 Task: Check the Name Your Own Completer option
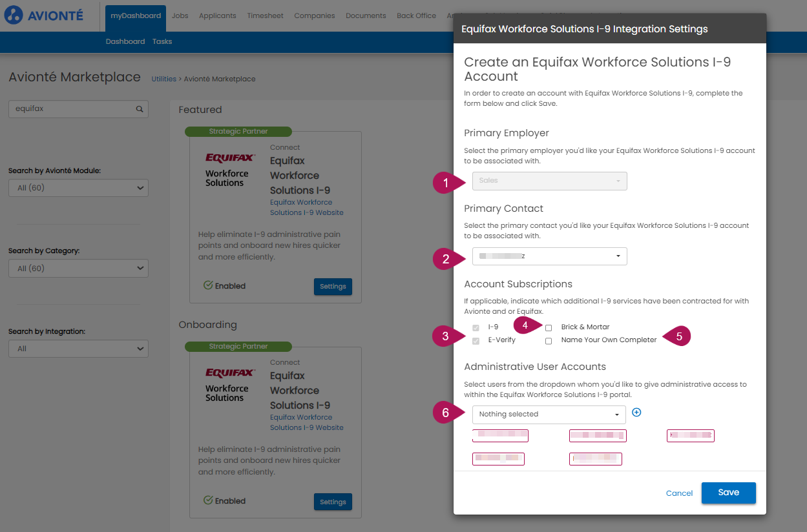[549, 341]
